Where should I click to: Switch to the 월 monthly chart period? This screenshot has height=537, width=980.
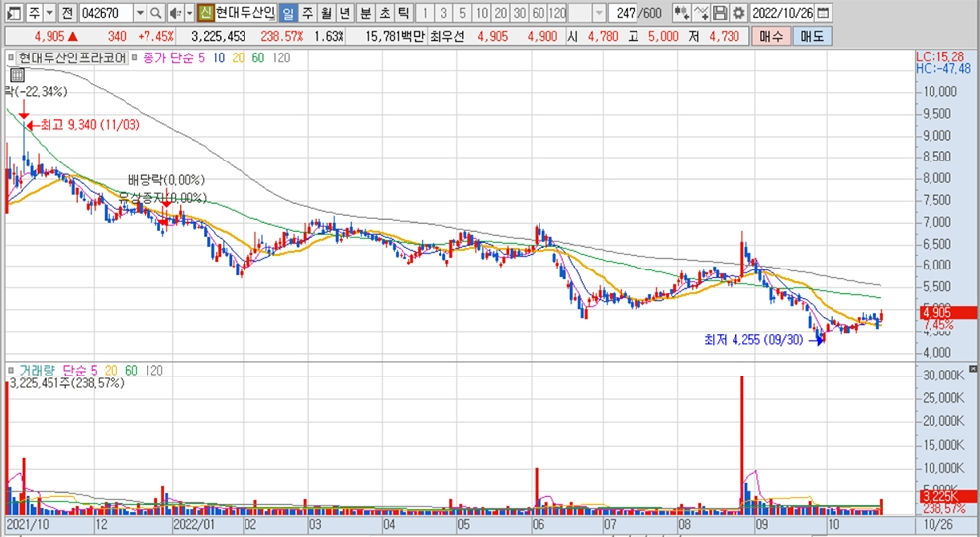point(326,13)
